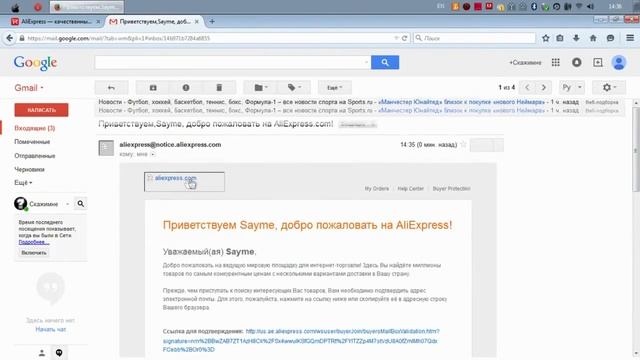Open the confirmation link URL in email
The height and width of the screenshot is (360, 640).
pos(301,340)
